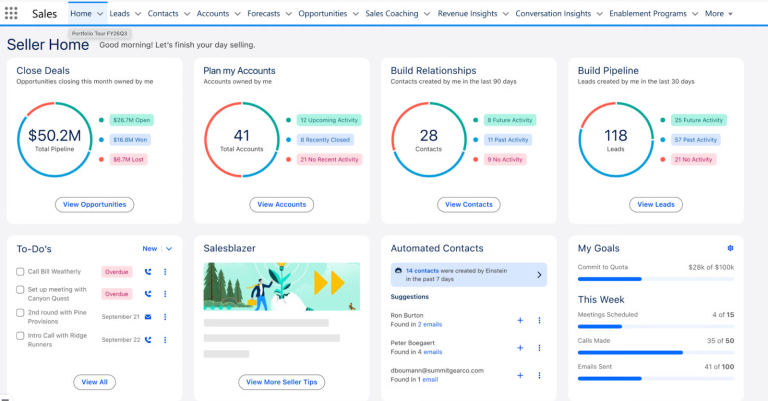768x401 pixels.
Task: Open Ron Burton's 2 emails link
Action: (x=429, y=325)
